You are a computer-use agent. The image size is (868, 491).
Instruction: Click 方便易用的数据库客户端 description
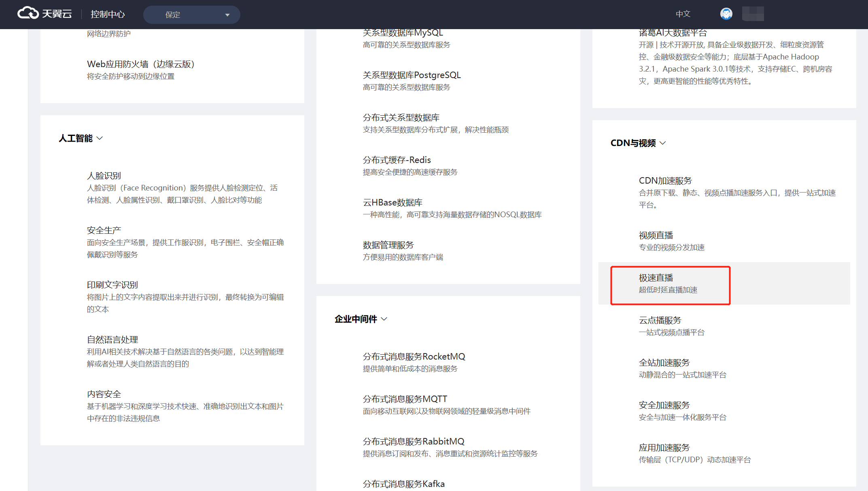403,257
